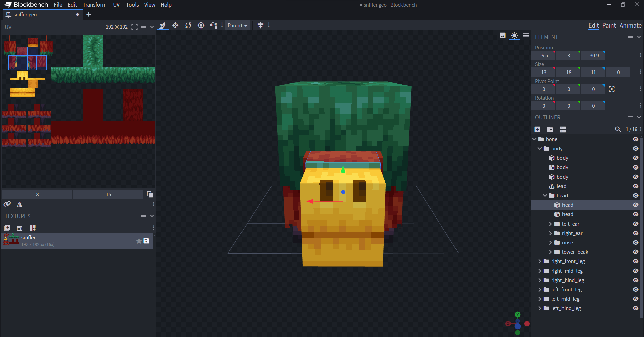The image size is (644, 337).
Task: Save the sniffer texture
Action: [x=146, y=241]
